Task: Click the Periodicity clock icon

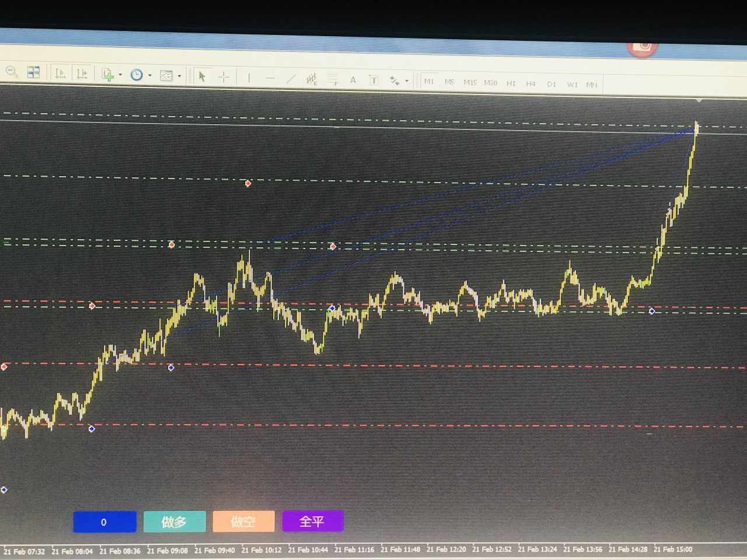Action: tap(137, 75)
